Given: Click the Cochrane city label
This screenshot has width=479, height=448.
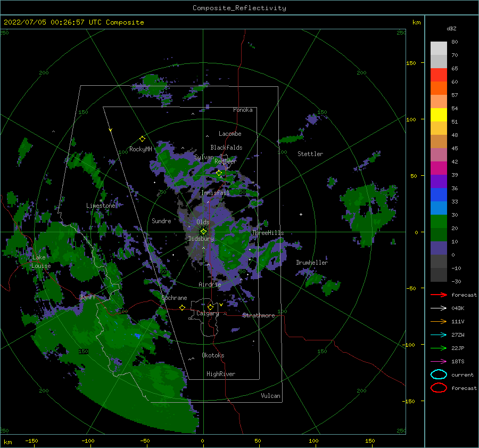Looking at the screenshot, I should 174,298.
